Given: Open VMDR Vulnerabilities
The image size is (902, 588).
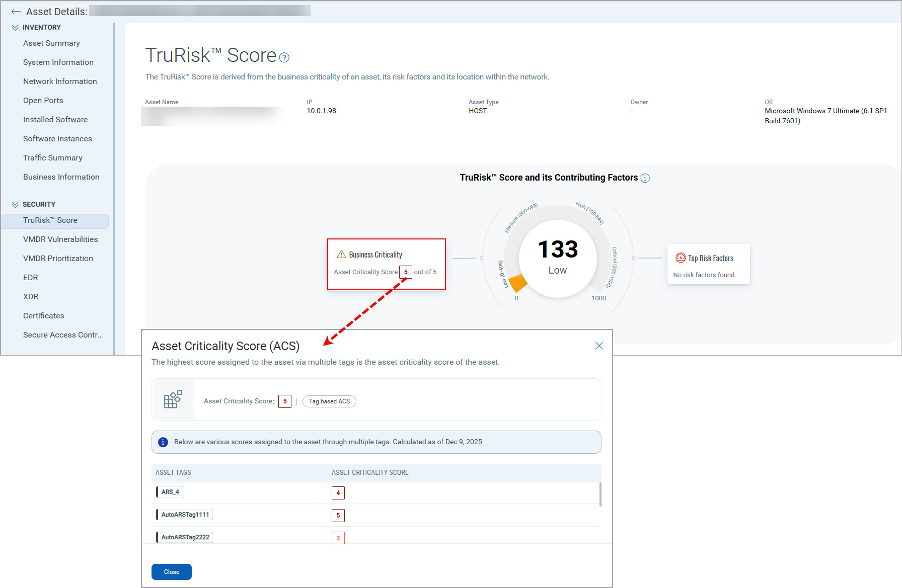Looking at the screenshot, I should pyautogui.click(x=60, y=239).
